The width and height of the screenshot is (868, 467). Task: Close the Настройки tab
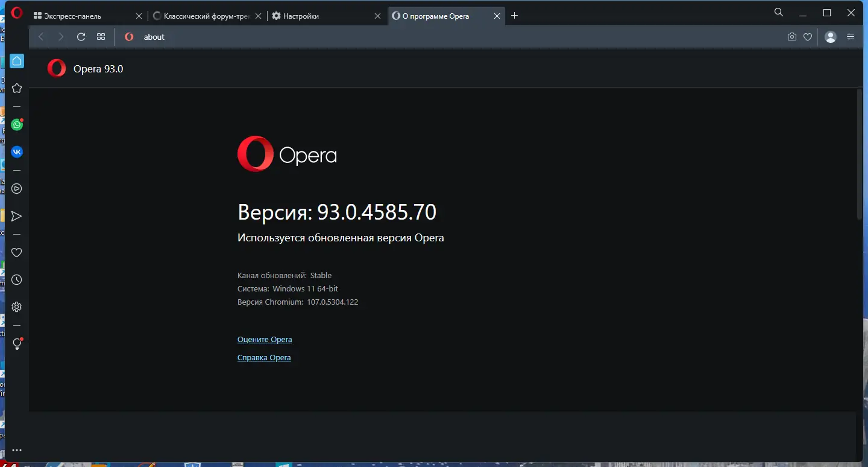[x=377, y=16]
